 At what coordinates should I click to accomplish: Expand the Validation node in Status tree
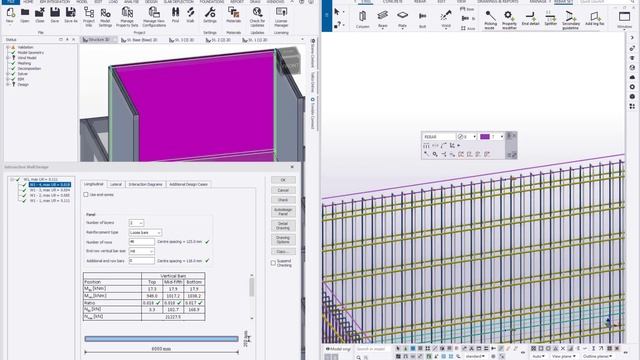pyautogui.click(x=8, y=47)
